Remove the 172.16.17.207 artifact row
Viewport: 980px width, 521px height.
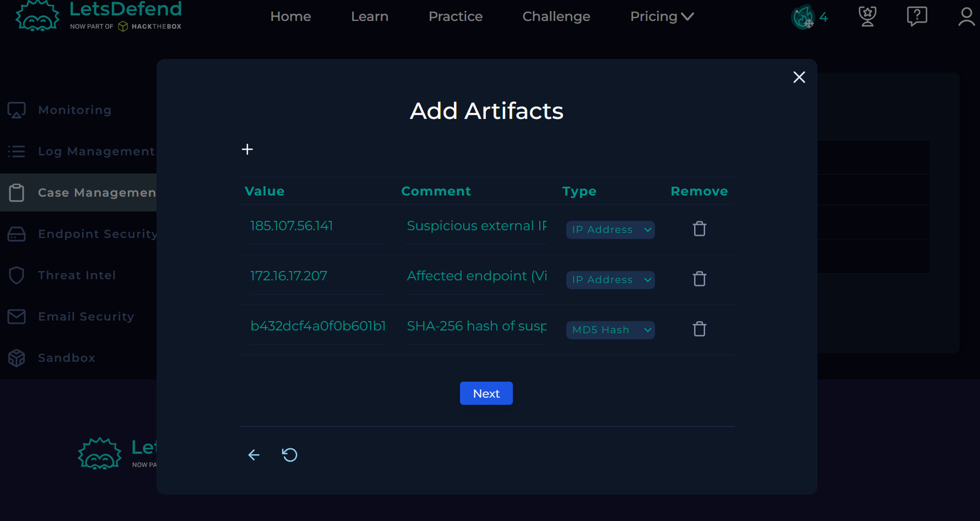point(699,279)
